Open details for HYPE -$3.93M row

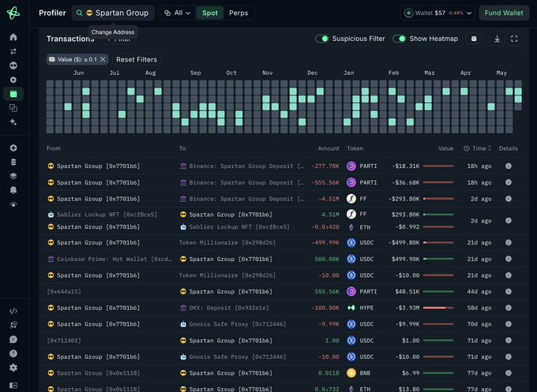tap(509, 308)
